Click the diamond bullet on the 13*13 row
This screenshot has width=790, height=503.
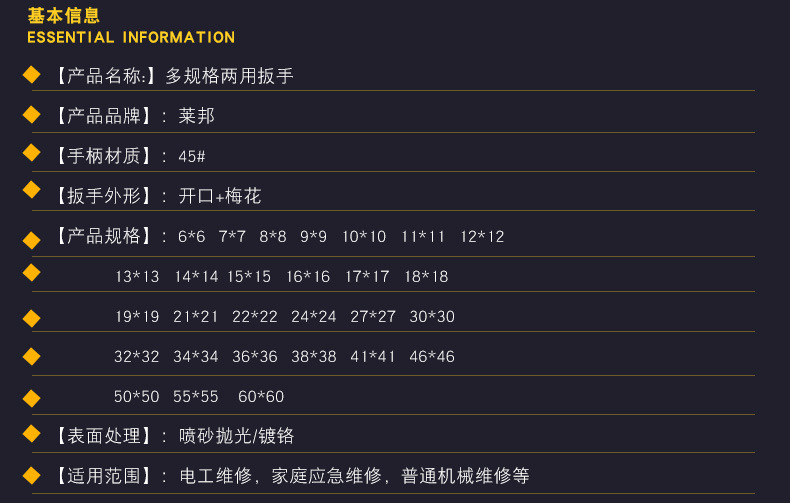(x=32, y=272)
